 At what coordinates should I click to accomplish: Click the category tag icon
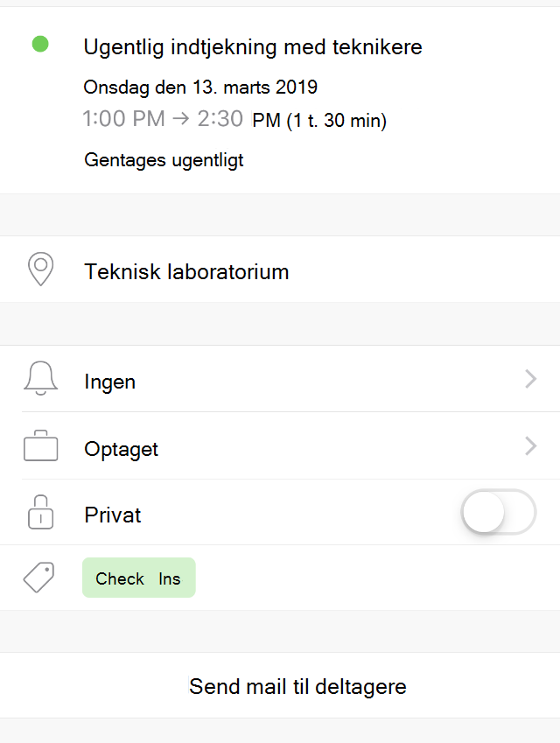[39, 577]
